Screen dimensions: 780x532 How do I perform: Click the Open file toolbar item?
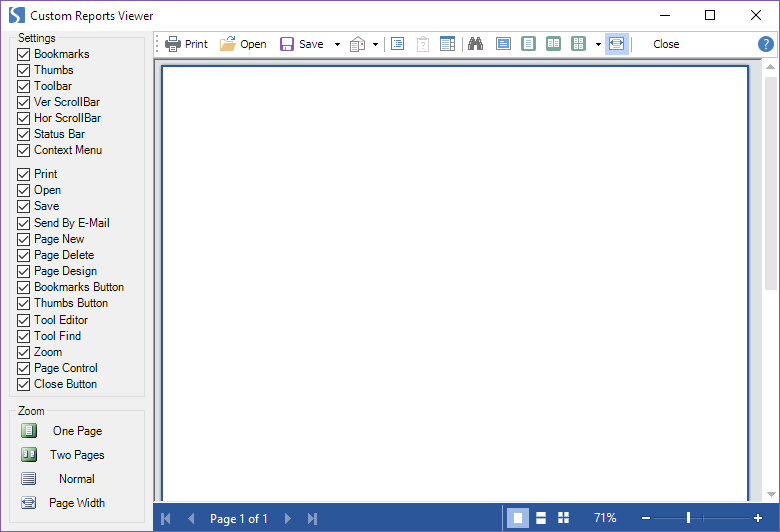click(x=243, y=44)
